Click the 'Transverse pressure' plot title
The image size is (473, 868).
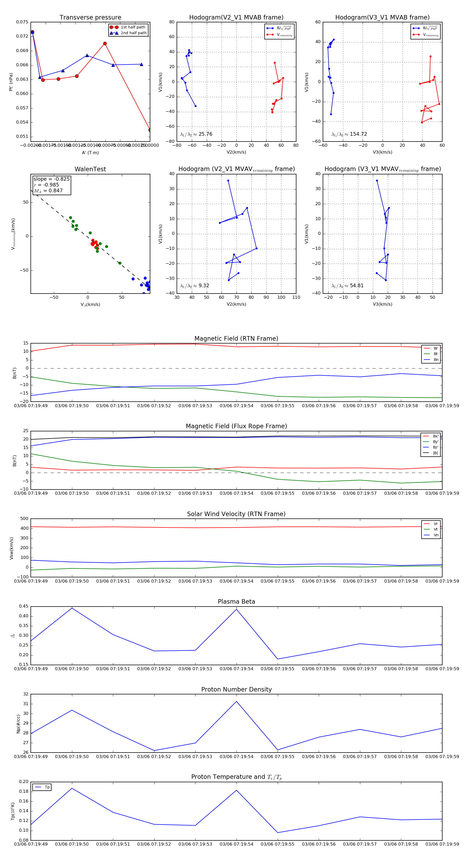click(x=90, y=18)
